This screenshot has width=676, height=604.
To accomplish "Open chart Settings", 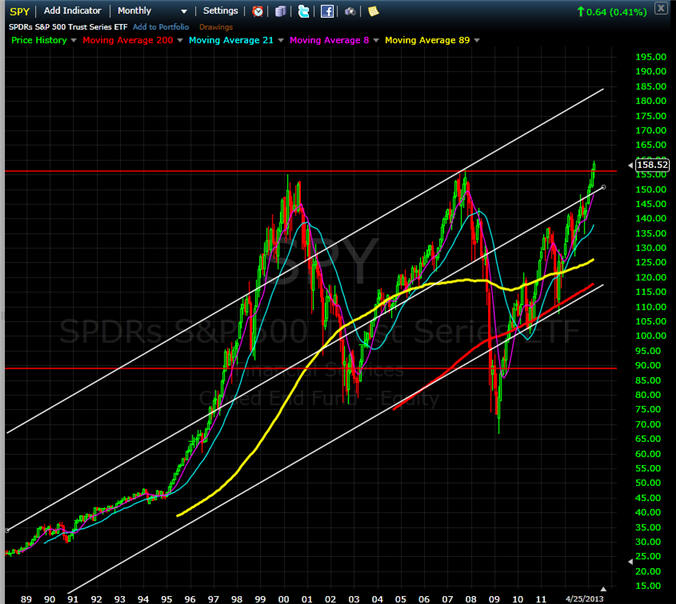I will (x=220, y=11).
